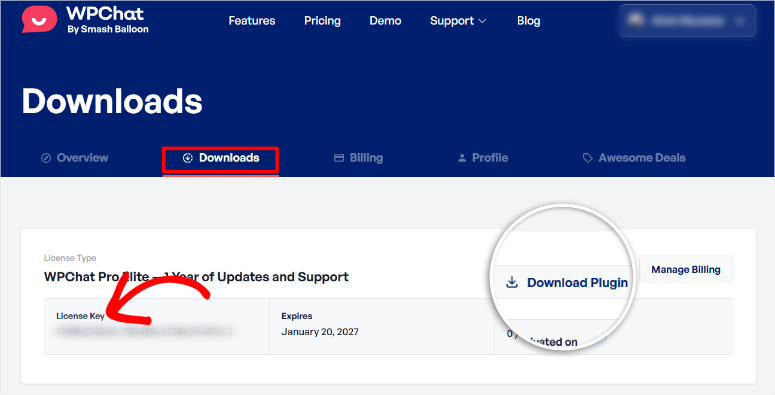Click the Expires label

click(297, 316)
